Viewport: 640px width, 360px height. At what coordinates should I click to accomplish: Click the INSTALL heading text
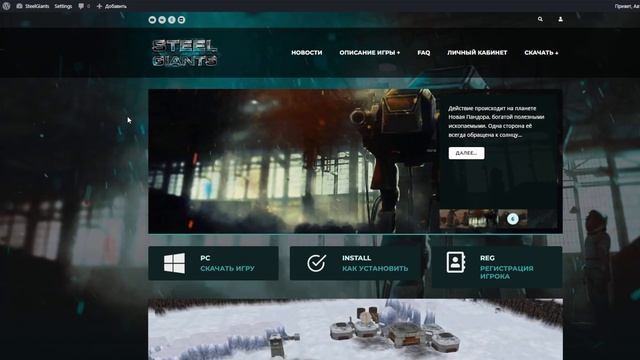coord(356,258)
